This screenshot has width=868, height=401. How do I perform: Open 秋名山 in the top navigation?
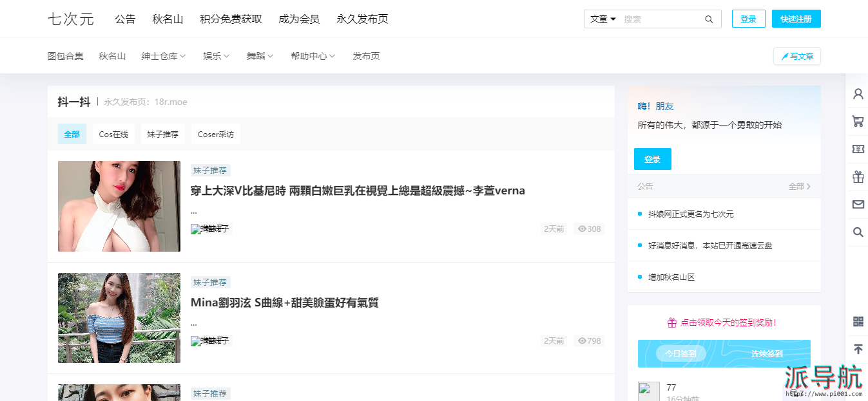click(168, 19)
